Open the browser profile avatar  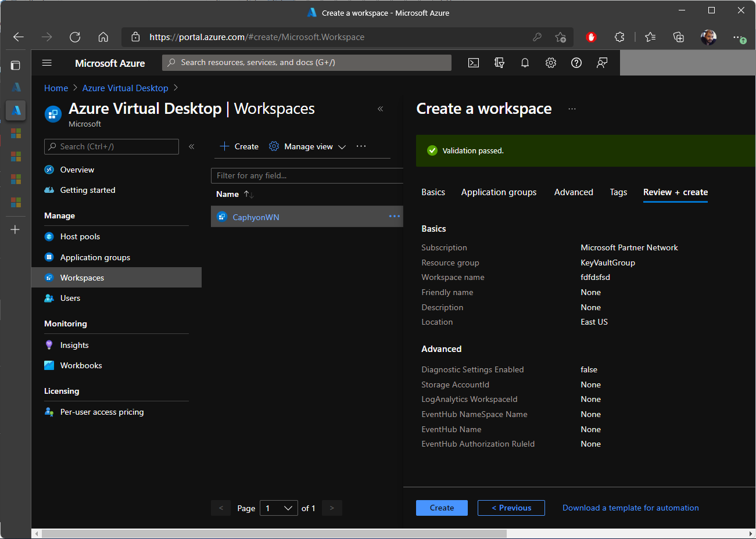point(708,37)
